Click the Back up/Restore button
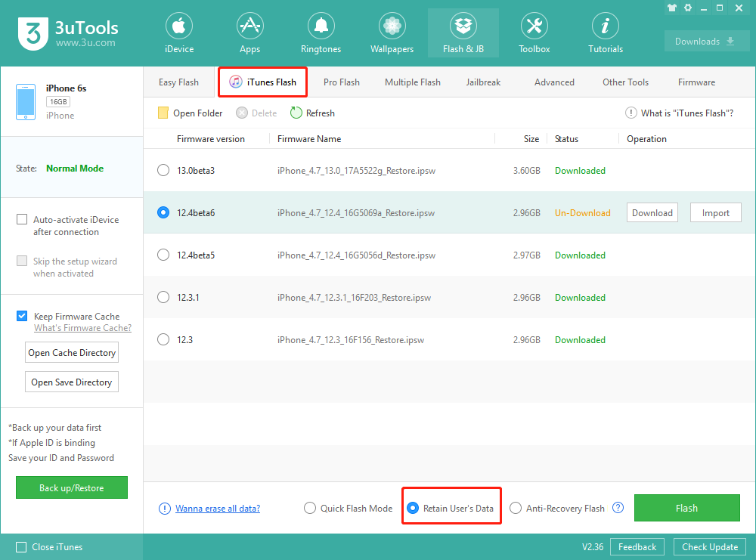Image resolution: width=756 pixels, height=560 pixels. [71, 487]
